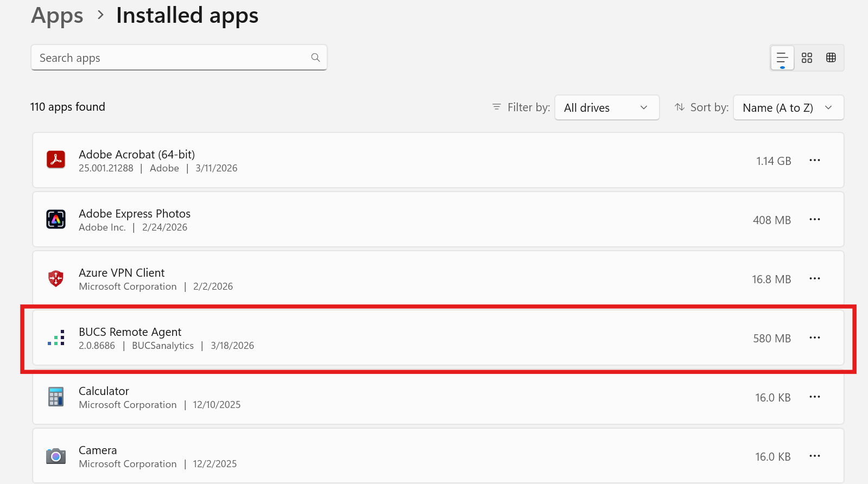Click the Azure VPN Client shield icon
Viewport: 868px width, 484px height.
tap(56, 278)
